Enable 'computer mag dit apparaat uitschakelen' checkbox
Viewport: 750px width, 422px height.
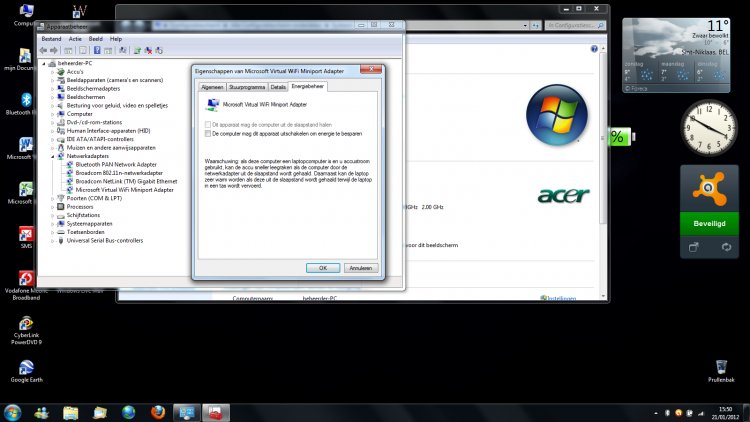(x=208, y=132)
